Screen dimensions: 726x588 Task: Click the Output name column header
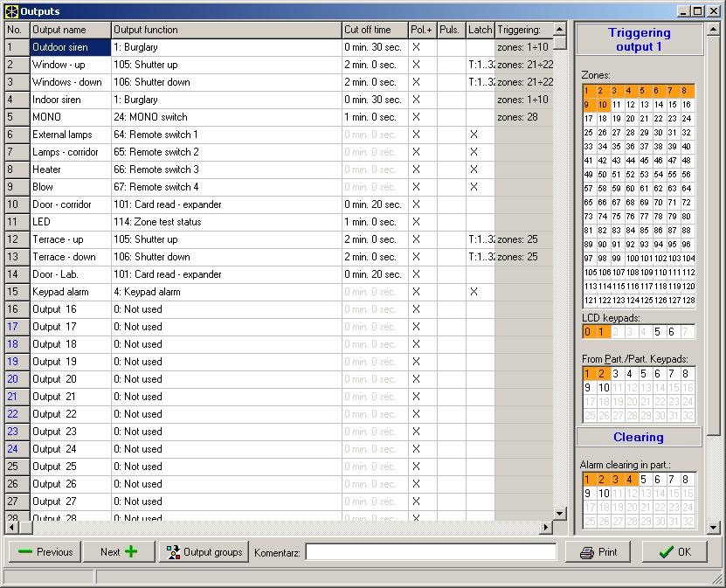coord(71,30)
